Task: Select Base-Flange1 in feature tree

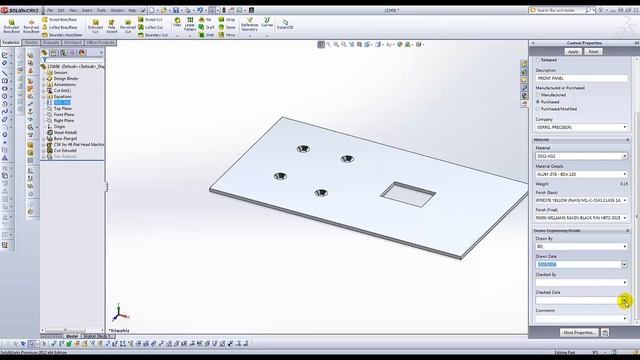Action: point(65,139)
